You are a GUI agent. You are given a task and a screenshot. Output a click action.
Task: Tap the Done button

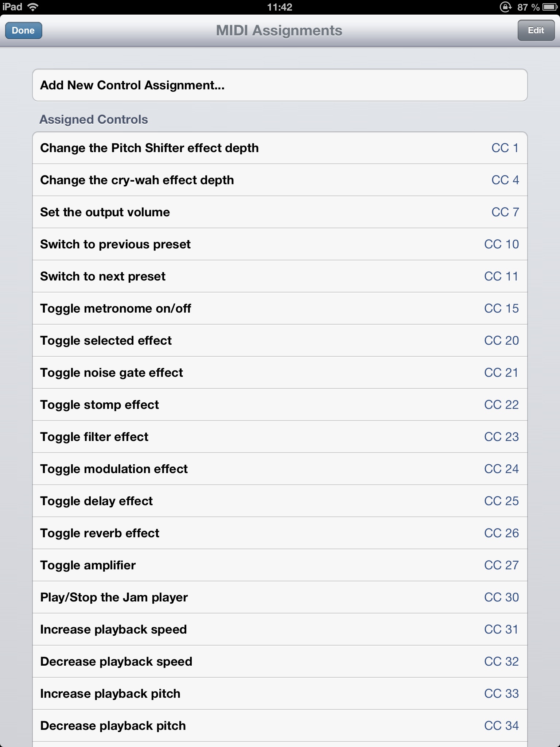tap(23, 30)
